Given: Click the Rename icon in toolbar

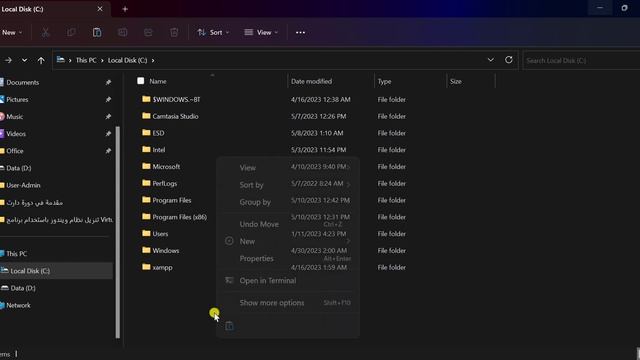Looking at the screenshot, I should click(x=122, y=33).
